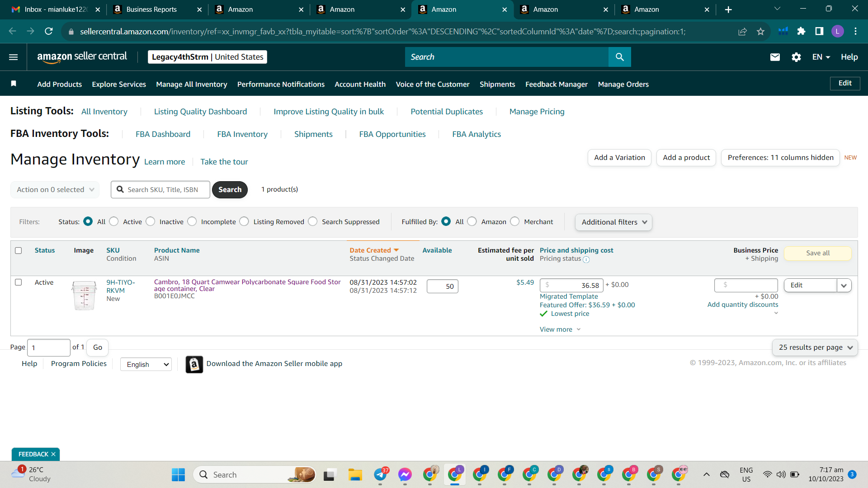
Task: Open the mail messages icon
Action: (775, 57)
